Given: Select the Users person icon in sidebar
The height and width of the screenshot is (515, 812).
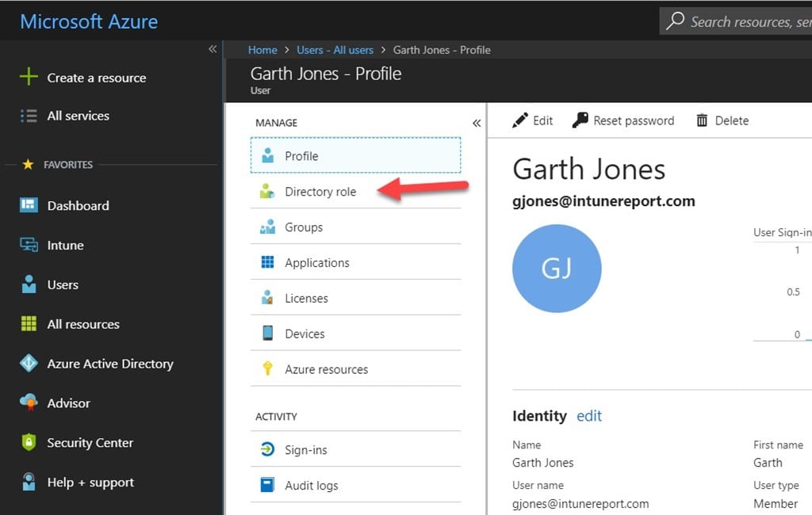Looking at the screenshot, I should click(29, 284).
